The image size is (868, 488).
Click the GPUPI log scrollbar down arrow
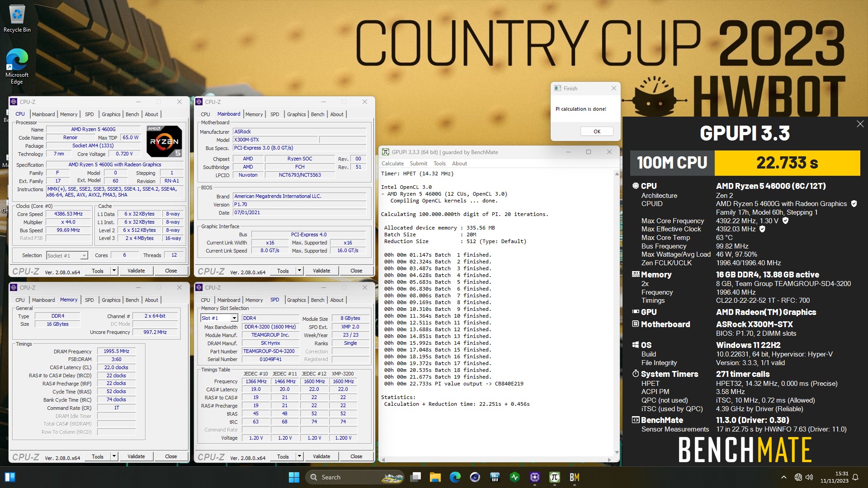(617, 452)
